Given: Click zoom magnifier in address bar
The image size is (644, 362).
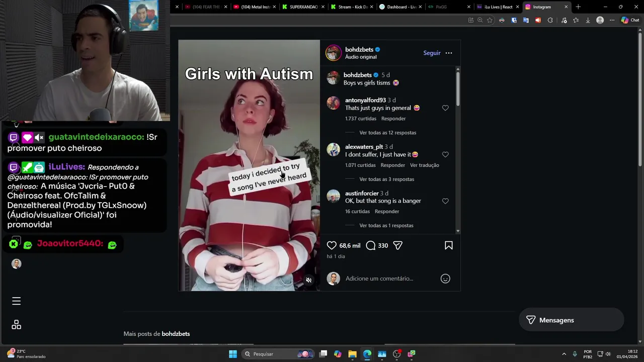Looking at the screenshot, I should (480, 20).
